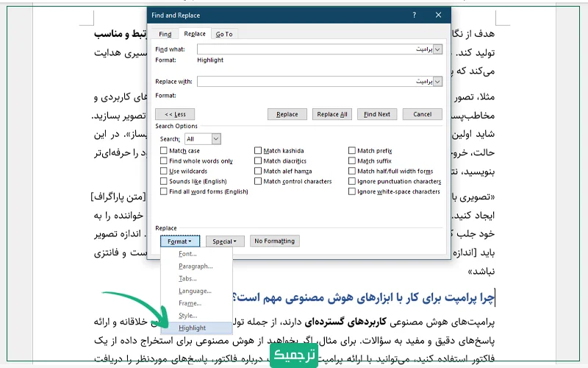The height and width of the screenshot is (368, 588).
Task: Open the Replace with dropdown arrow
Action: (438, 82)
